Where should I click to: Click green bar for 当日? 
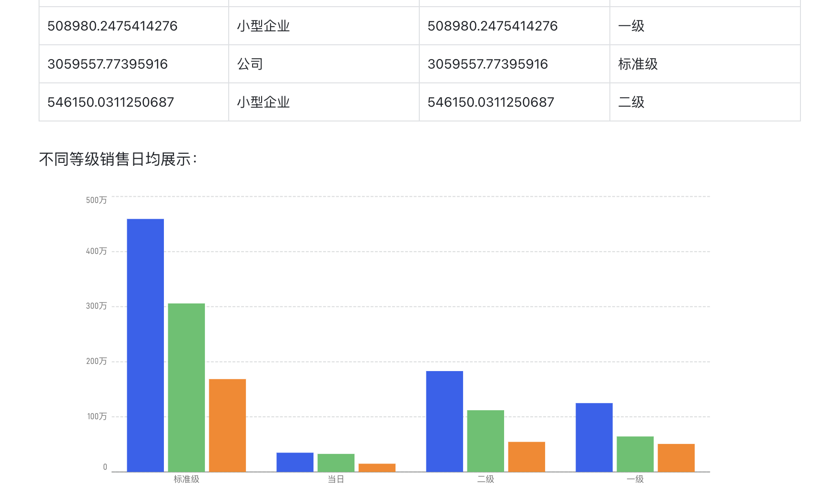336,463
